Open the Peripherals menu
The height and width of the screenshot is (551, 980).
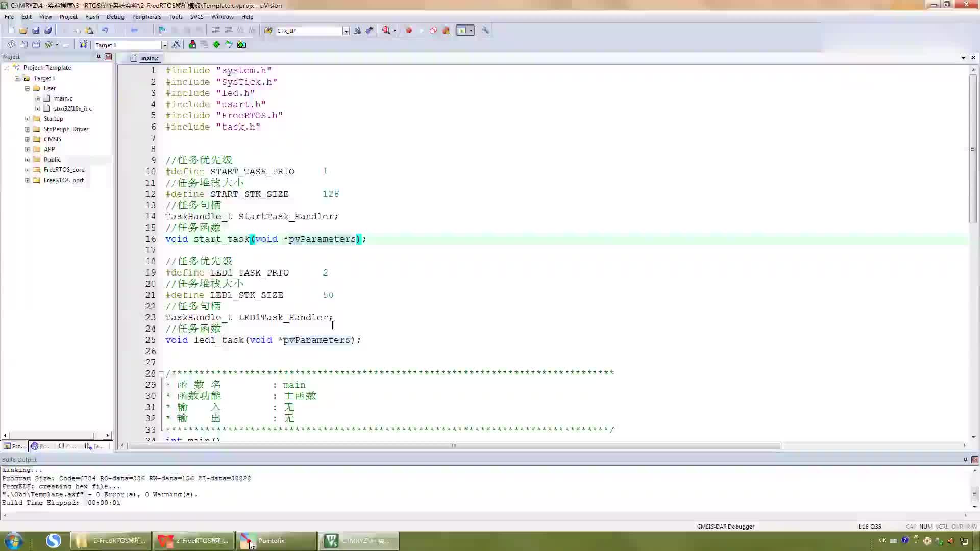[x=146, y=17]
